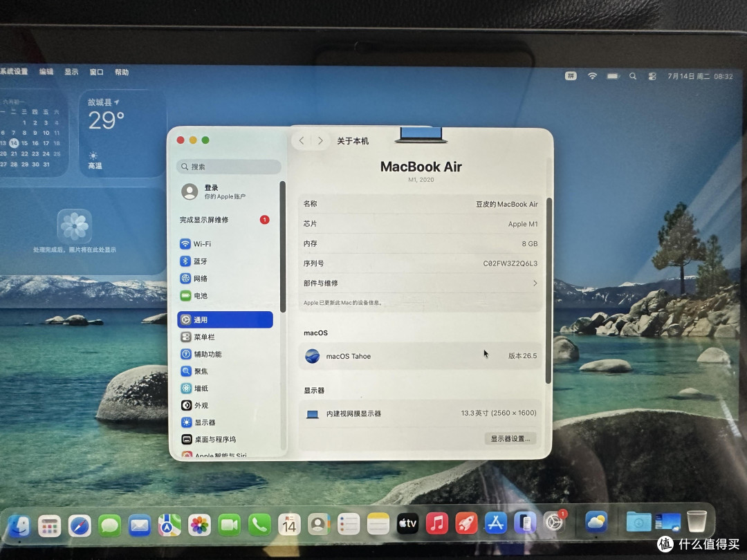
Task: Launch FaceTime from the Dock
Action: click(x=229, y=525)
